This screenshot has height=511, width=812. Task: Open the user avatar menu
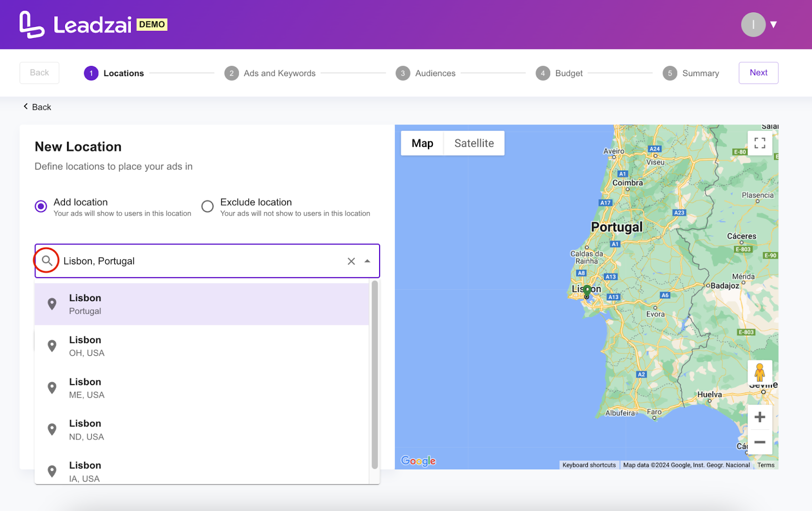coord(753,24)
